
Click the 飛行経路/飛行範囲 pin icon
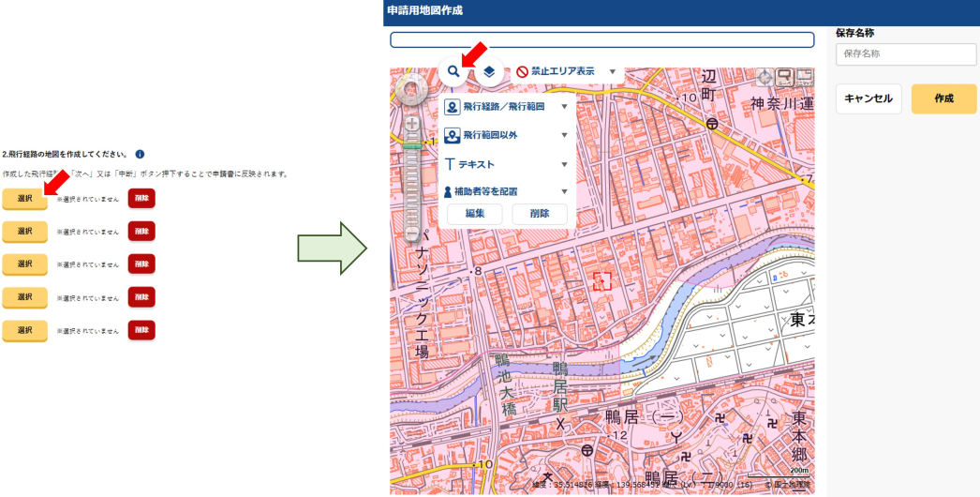(x=452, y=107)
